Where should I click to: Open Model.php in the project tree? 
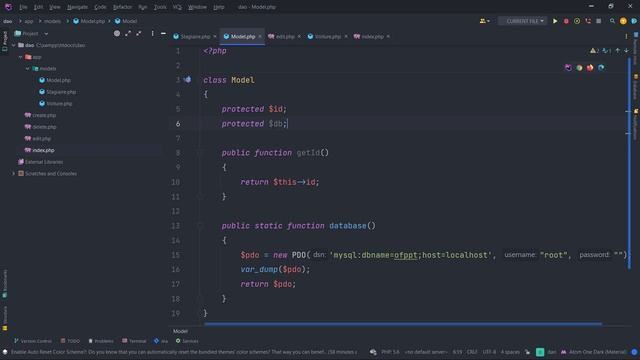tap(55, 80)
